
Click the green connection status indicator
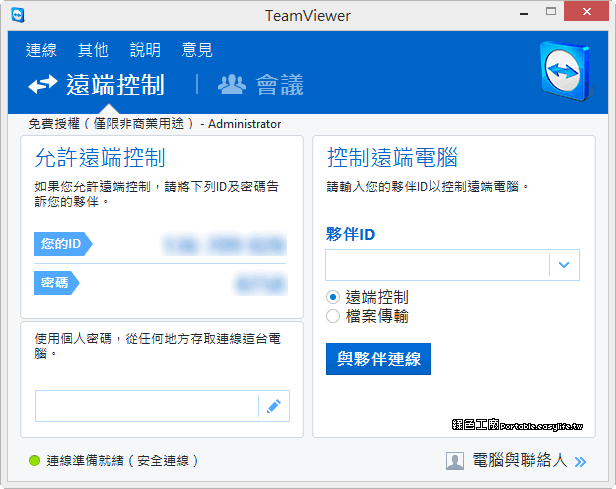35,460
